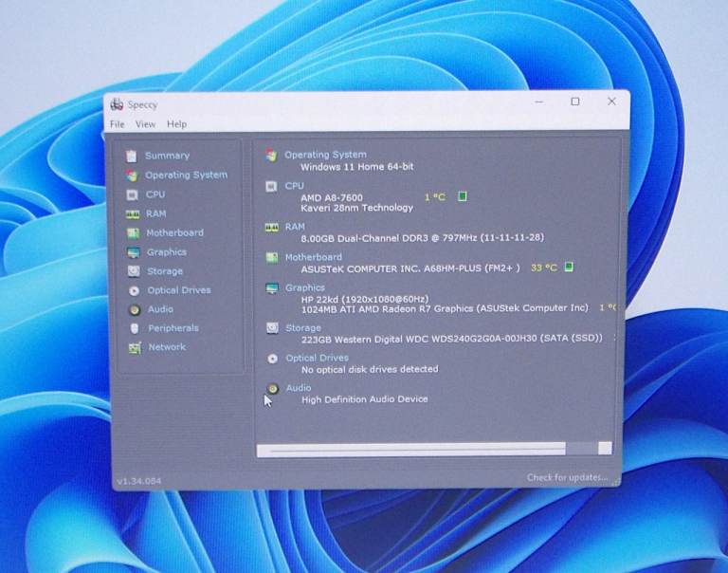Open the Graphics section in sidebar
This screenshot has height=573, width=728.
point(167,252)
